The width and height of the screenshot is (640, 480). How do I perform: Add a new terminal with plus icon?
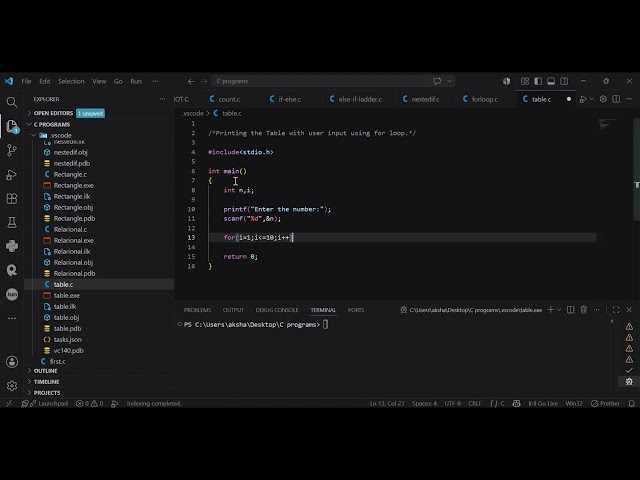tap(551, 310)
